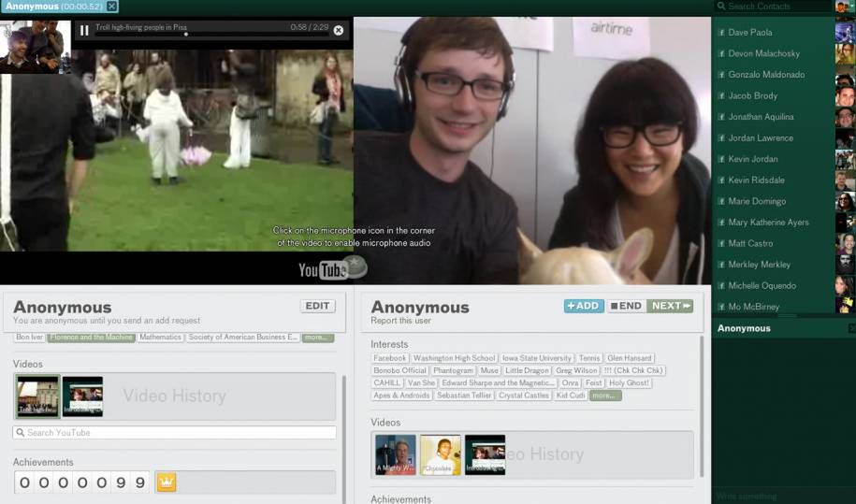Viewport: 856px width, 504px height.
Task: Click the search magnifier icon in contacts
Action: (x=721, y=6)
